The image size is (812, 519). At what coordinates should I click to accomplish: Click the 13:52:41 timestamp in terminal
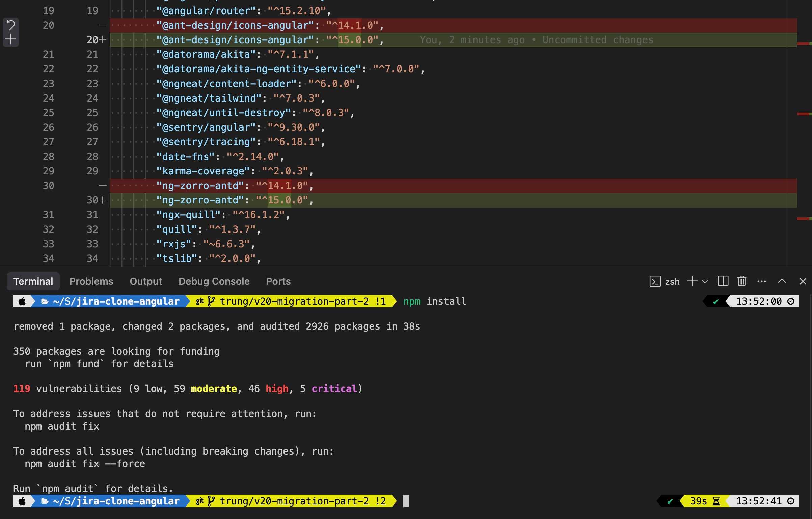click(759, 501)
